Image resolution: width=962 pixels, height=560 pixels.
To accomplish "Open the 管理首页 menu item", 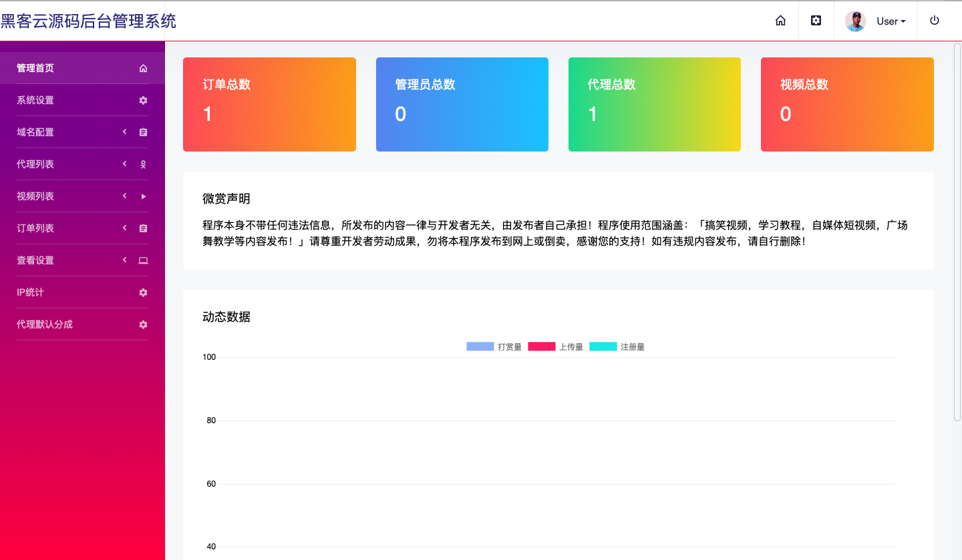I will point(35,67).
